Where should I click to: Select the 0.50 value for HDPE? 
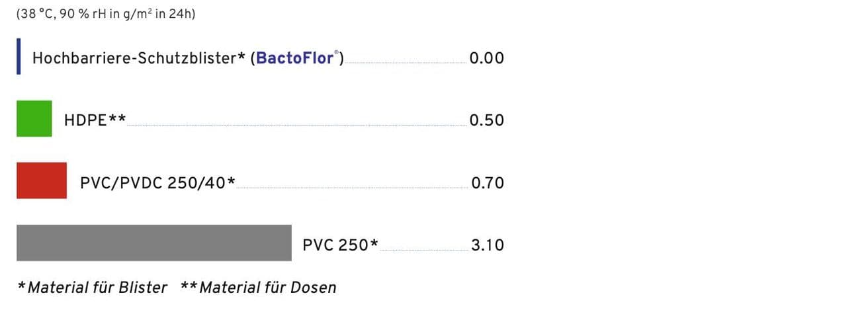(486, 120)
